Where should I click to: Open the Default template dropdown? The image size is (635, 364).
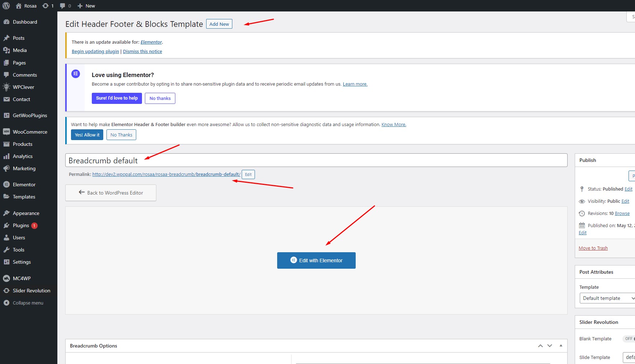pos(607,298)
